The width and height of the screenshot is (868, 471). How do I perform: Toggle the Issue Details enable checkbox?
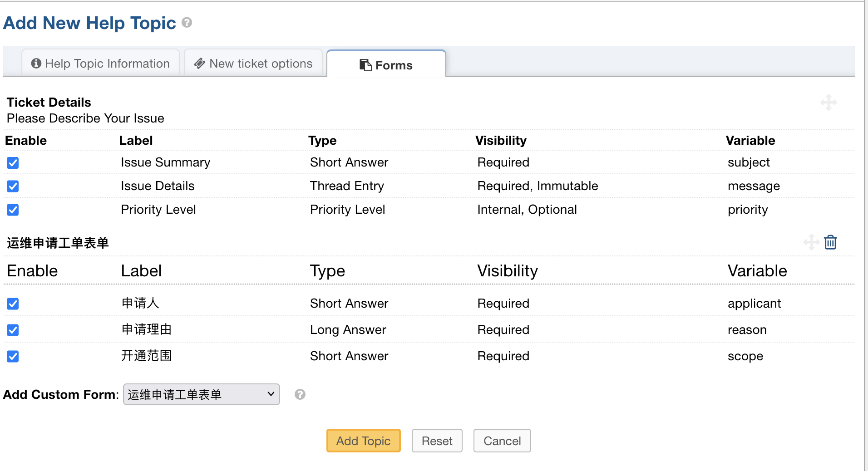point(13,186)
